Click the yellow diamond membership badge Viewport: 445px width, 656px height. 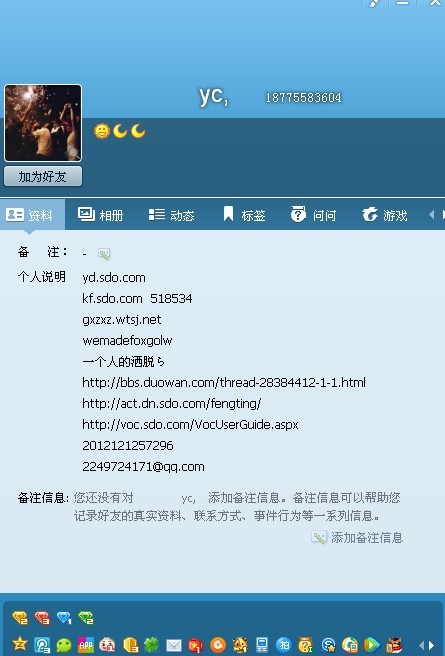20,618
